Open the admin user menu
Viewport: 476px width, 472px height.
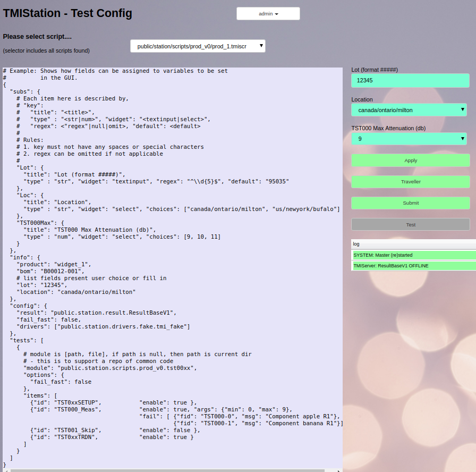268,14
